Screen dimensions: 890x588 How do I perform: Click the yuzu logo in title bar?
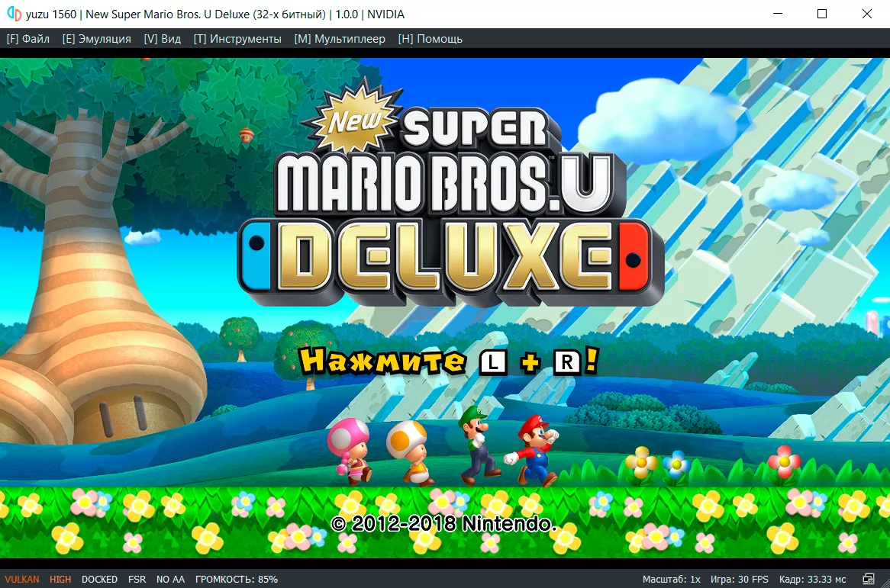click(14, 14)
